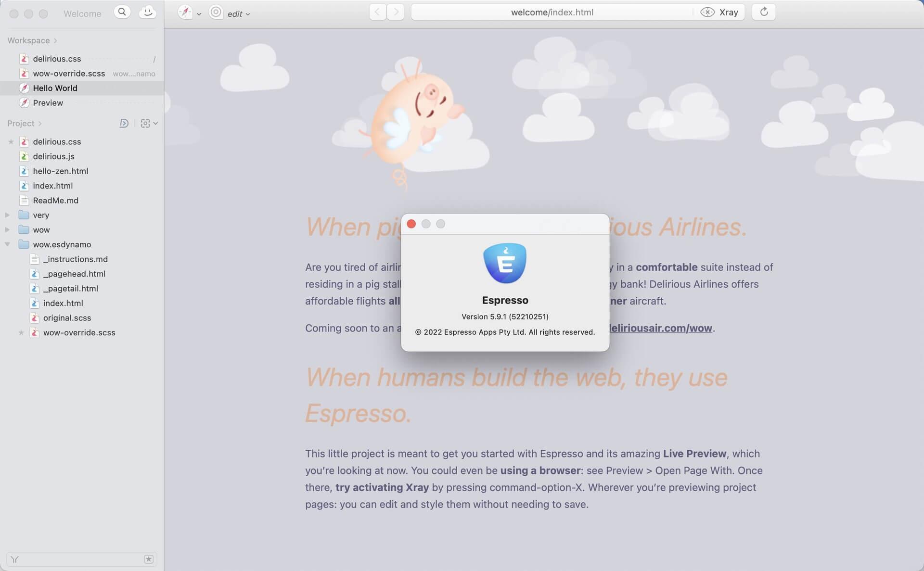Reload the preview page

click(764, 12)
